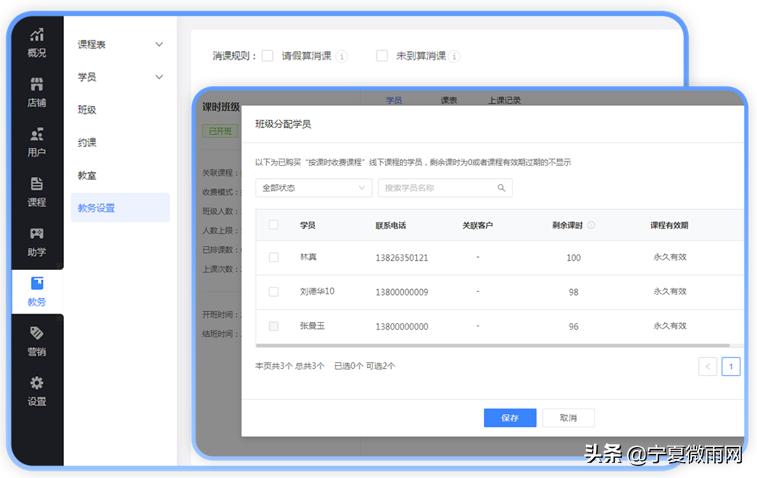
Task: Click the 联系电话 column header
Action: click(x=391, y=225)
